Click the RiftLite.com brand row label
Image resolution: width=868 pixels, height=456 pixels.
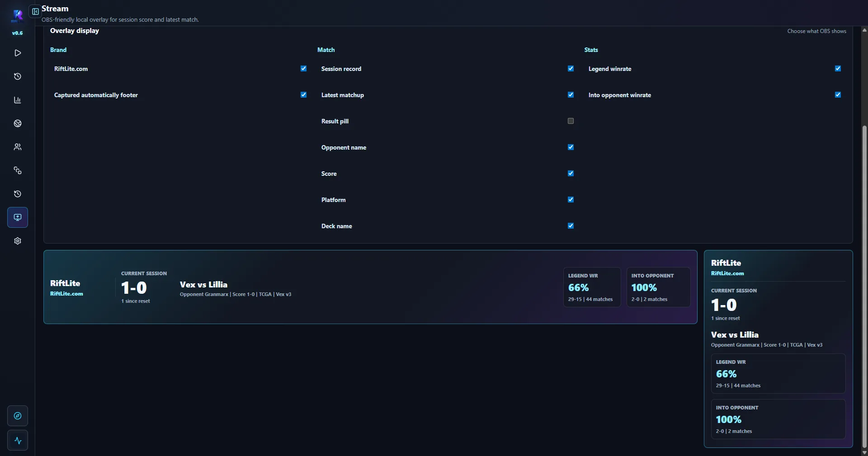click(x=71, y=69)
